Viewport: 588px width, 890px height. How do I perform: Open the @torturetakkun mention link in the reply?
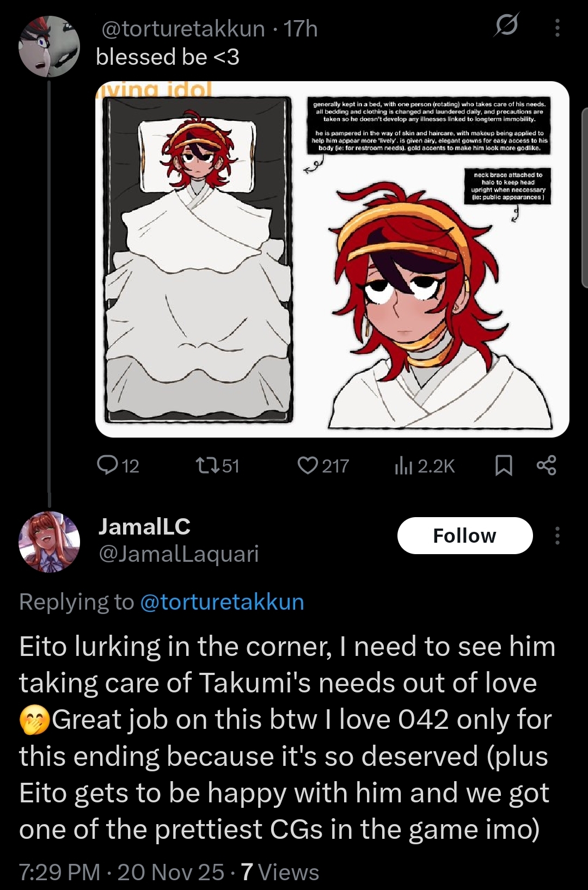222,602
